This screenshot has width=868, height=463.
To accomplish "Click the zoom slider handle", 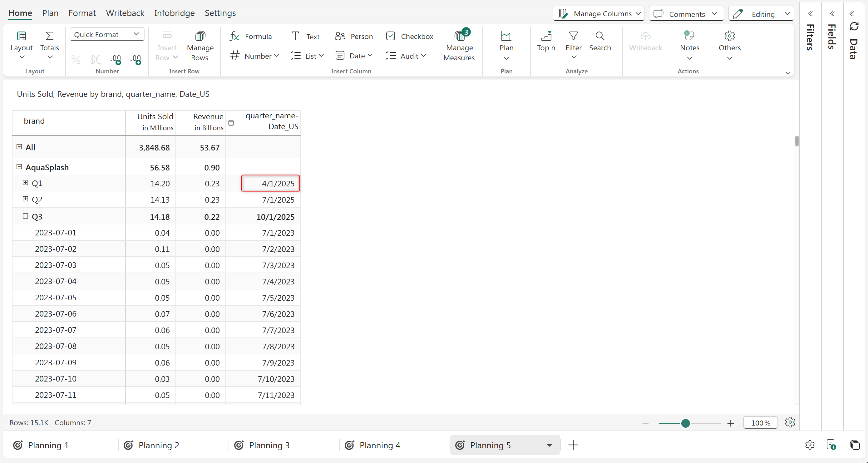I will 685,423.
